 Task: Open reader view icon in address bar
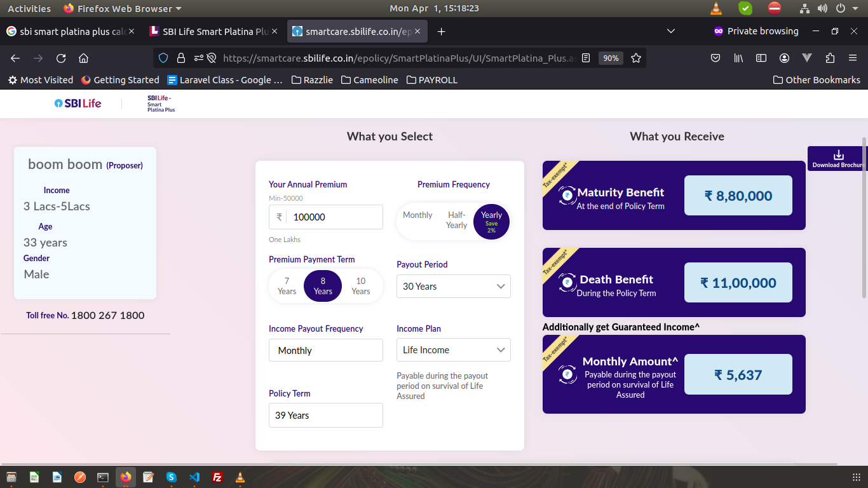[586, 58]
